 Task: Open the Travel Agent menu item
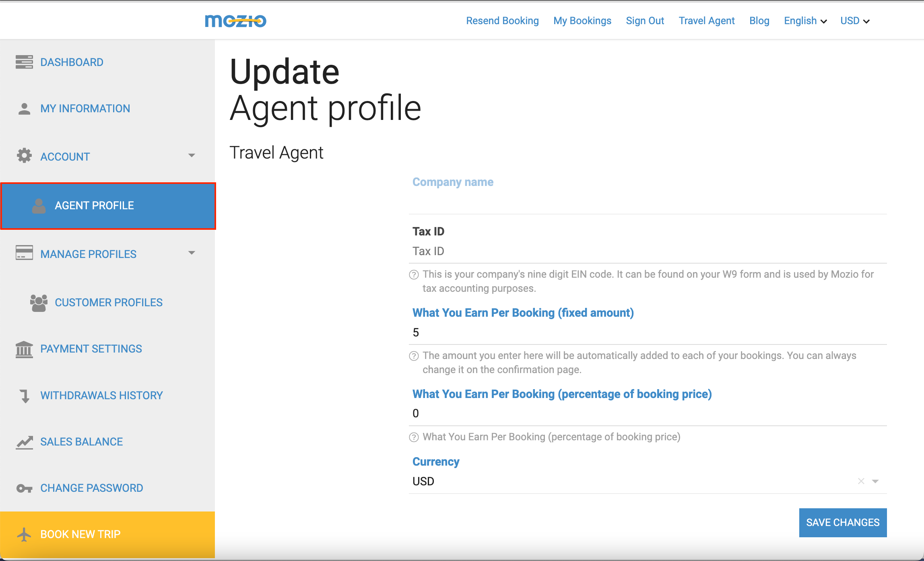[707, 21]
